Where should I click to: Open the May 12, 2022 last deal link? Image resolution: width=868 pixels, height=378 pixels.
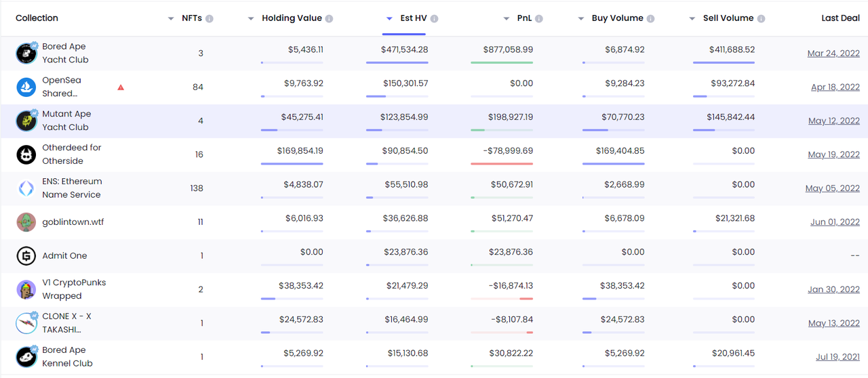834,121
